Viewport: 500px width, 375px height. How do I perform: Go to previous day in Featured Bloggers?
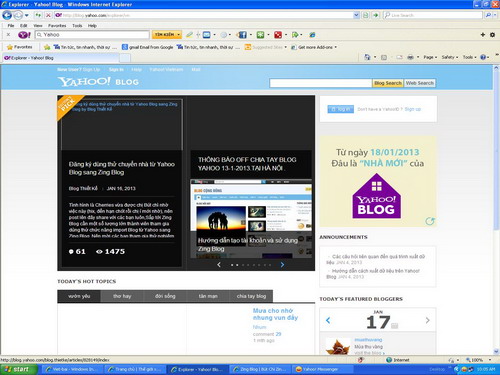coord(328,320)
